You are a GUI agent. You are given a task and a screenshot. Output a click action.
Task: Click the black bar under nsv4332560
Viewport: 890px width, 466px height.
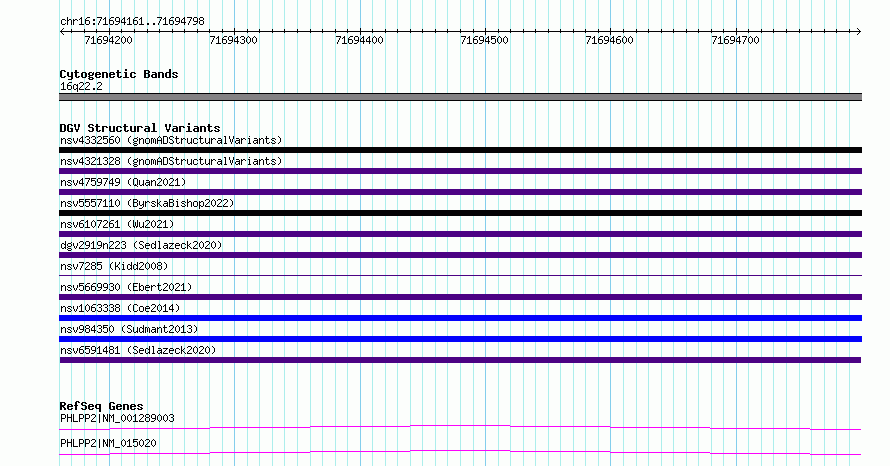click(x=460, y=150)
